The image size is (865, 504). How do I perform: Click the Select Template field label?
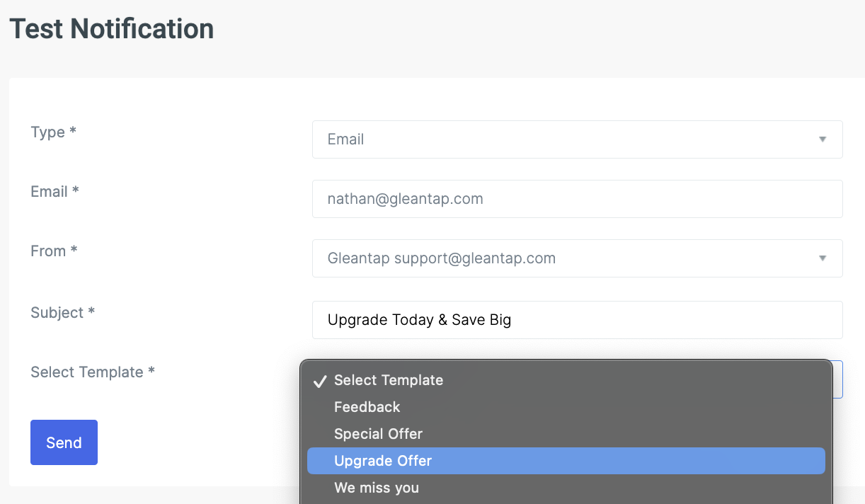(x=92, y=372)
